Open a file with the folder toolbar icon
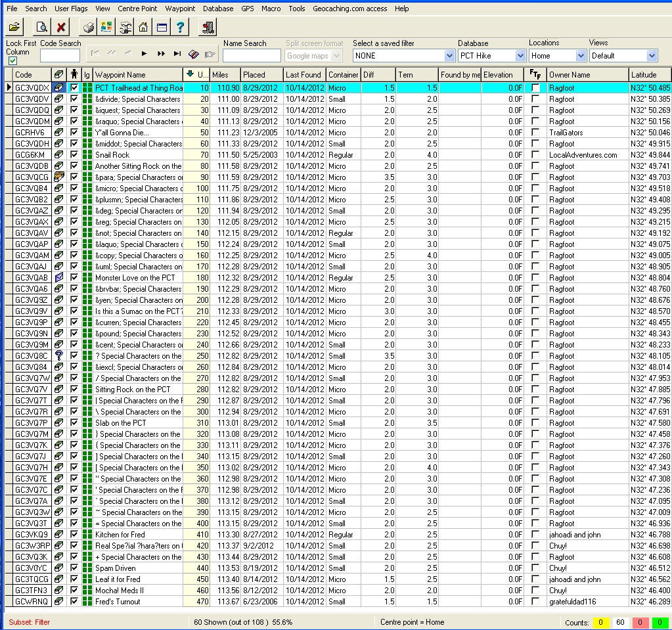 pos(14,28)
